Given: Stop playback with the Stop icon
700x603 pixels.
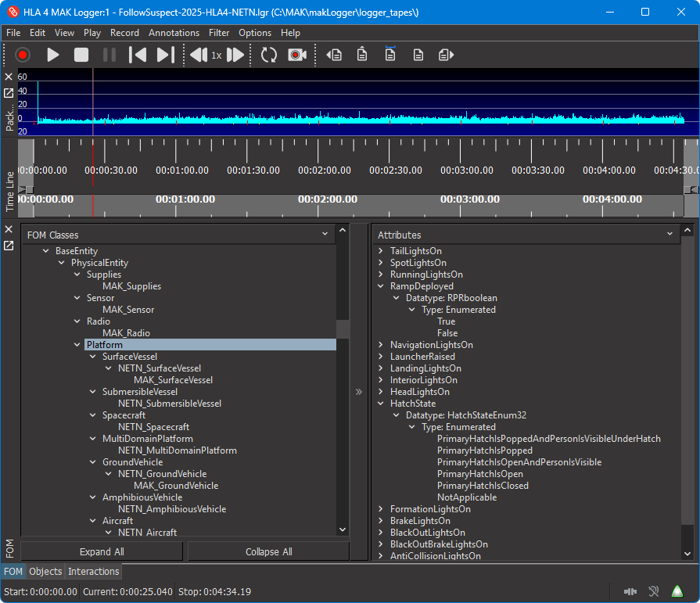Looking at the screenshot, I should [80, 55].
